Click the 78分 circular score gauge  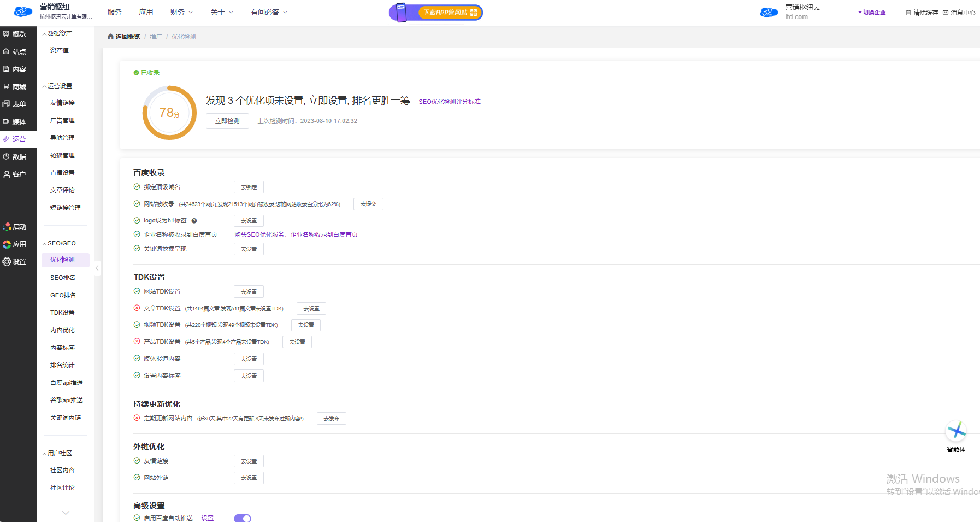pyautogui.click(x=169, y=113)
